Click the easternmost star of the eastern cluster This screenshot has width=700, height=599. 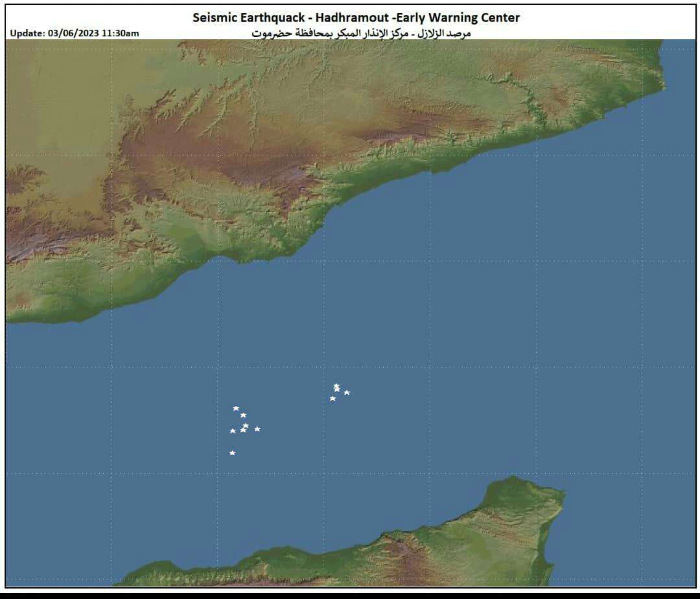(347, 393)
